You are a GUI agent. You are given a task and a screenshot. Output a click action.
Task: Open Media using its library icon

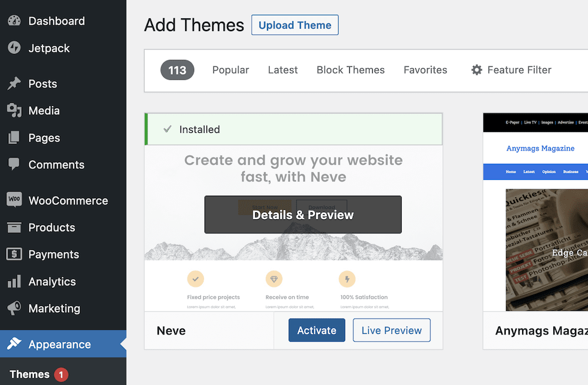click(x=15, y=111)
